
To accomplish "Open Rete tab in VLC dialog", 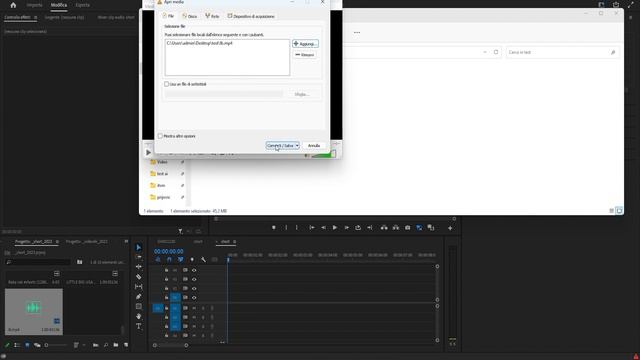I will [212, 16].
